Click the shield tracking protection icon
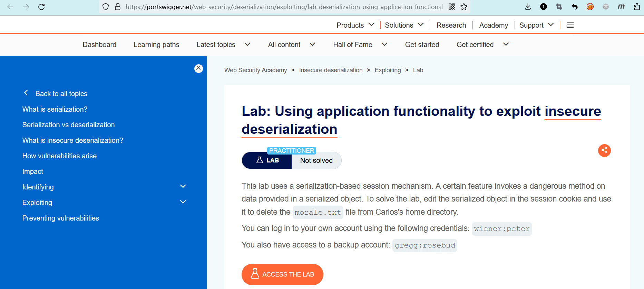Viewport: 644px width, 289px height. tap(106, 7)
